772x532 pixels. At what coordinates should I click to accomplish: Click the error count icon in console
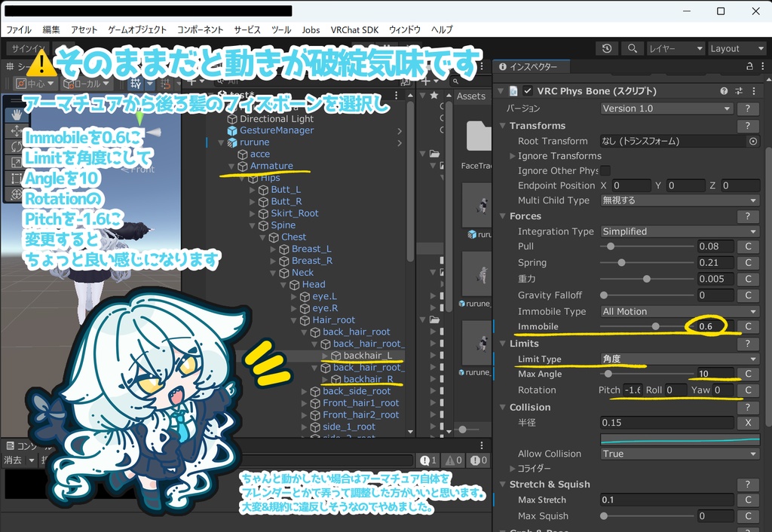coord(479,460)
